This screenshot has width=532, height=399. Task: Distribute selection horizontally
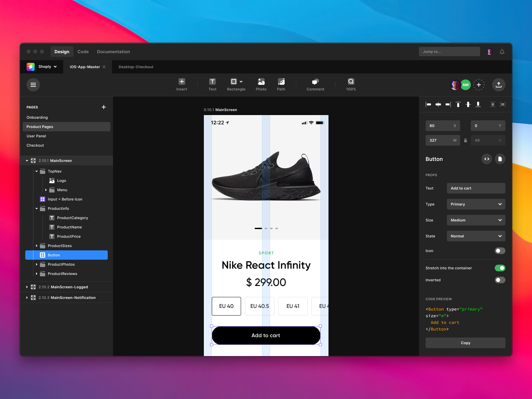click(503, 104)
